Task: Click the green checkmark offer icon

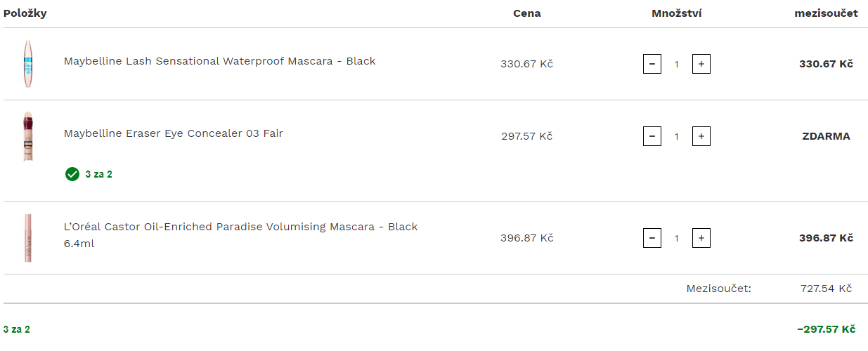Action: point(72,174)
